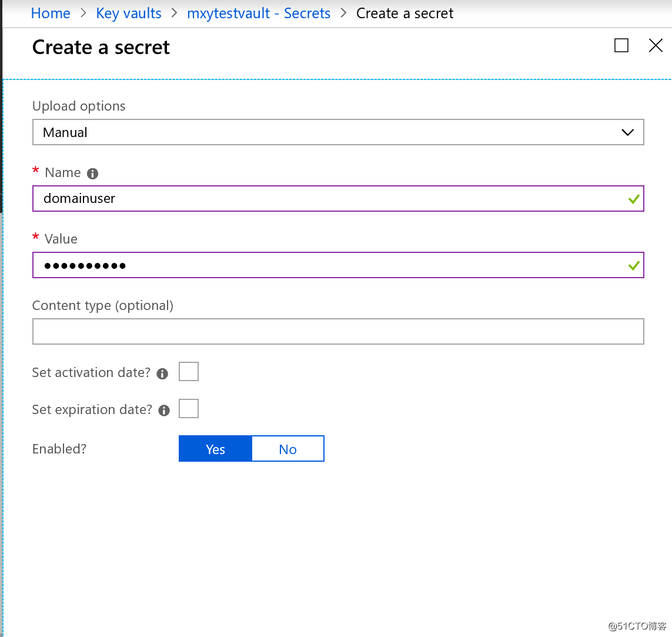672x637 pixels.
Task: Set Enabled toggle to Yes
Action: click(215, 449)
